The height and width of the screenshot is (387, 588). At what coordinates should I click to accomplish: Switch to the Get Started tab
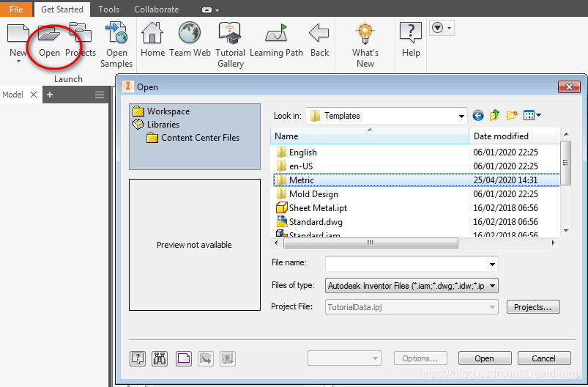coord(62,10)
